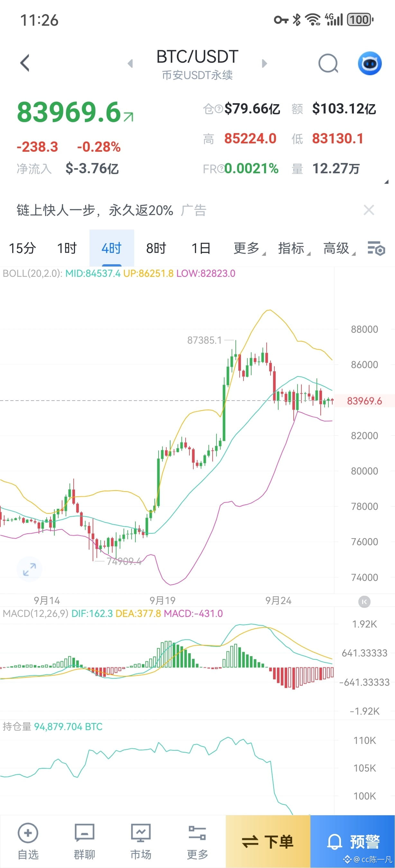Viewport: 395px width, 868px height.
Task: Dismiss the 链上快人一步 ad banner
Action: click(x=369, y=210)
